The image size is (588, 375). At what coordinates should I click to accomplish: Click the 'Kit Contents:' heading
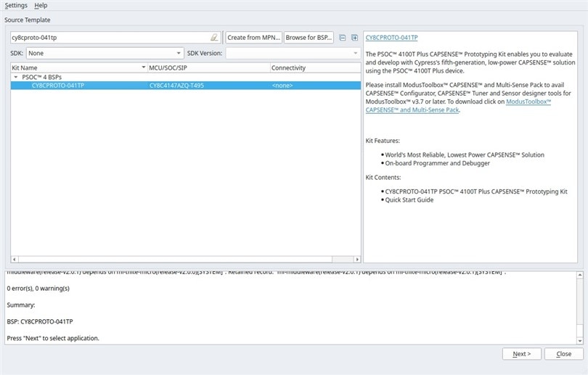(x=383, y=178)
